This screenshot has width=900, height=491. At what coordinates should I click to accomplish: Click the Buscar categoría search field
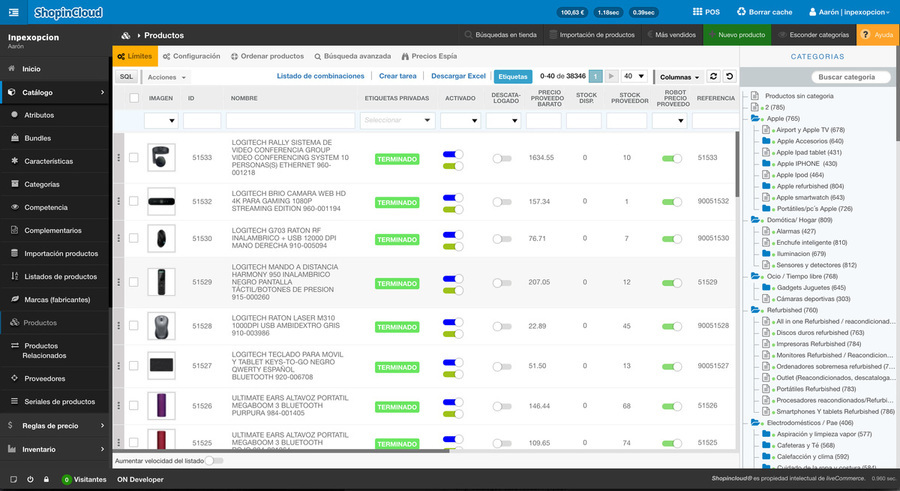click(850, 77)
